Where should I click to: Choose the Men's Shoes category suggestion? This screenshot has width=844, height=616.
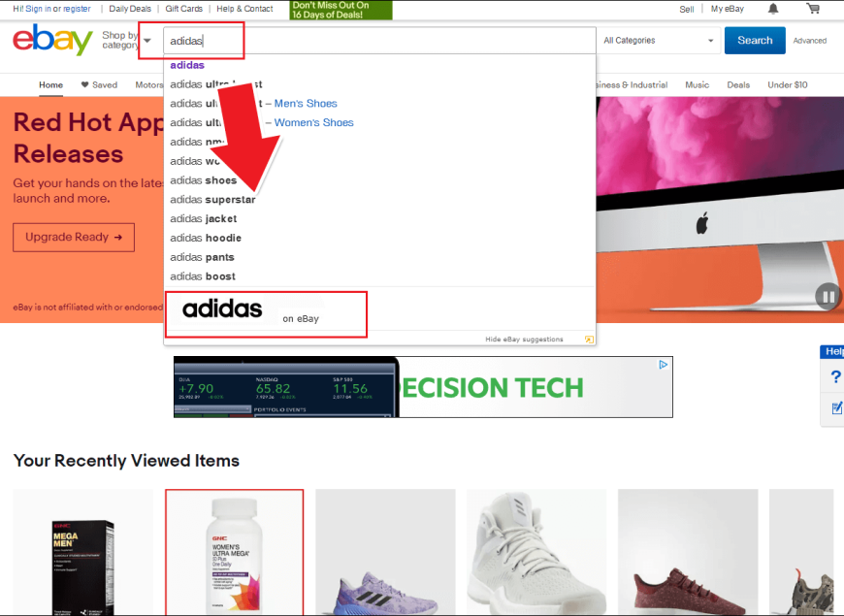coord(306,104)
